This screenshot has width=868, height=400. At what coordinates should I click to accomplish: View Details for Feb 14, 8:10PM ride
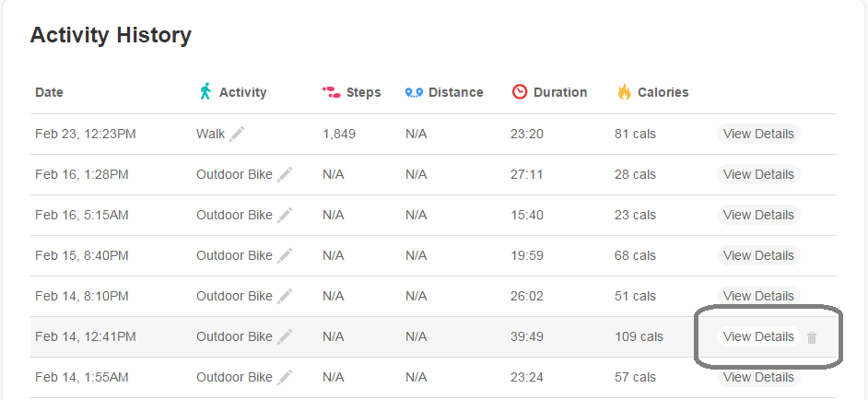click(758, 296)
